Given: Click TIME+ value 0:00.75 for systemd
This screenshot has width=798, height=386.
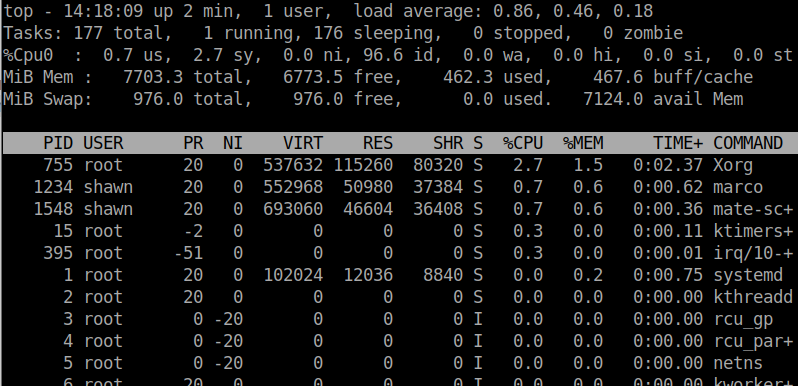Looking at the screenshot, I should [x=668, y=274].
